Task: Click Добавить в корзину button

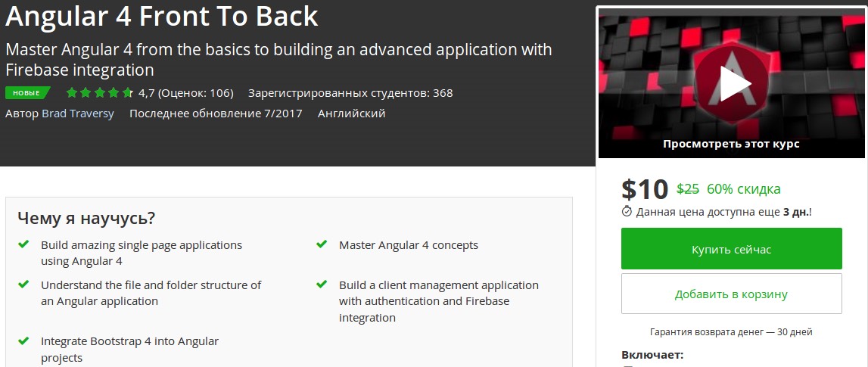Action: pyautogui.click(x=731, y=294)
